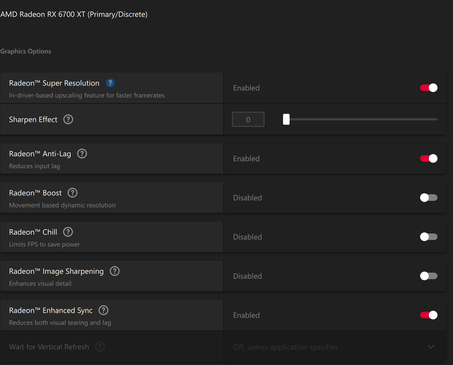Click the Enabled status beside Enhanced Sync
453x365 pixels.
click(x=246, y=315)
